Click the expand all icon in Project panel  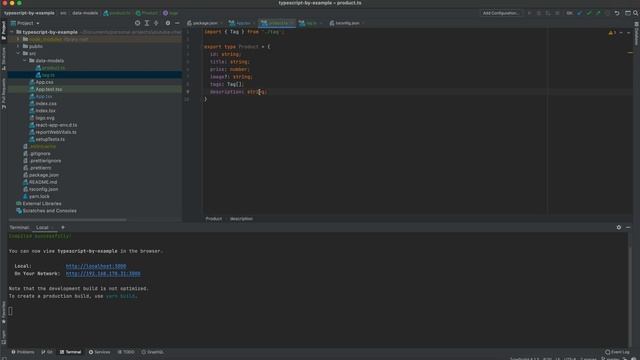click(147, 23)
